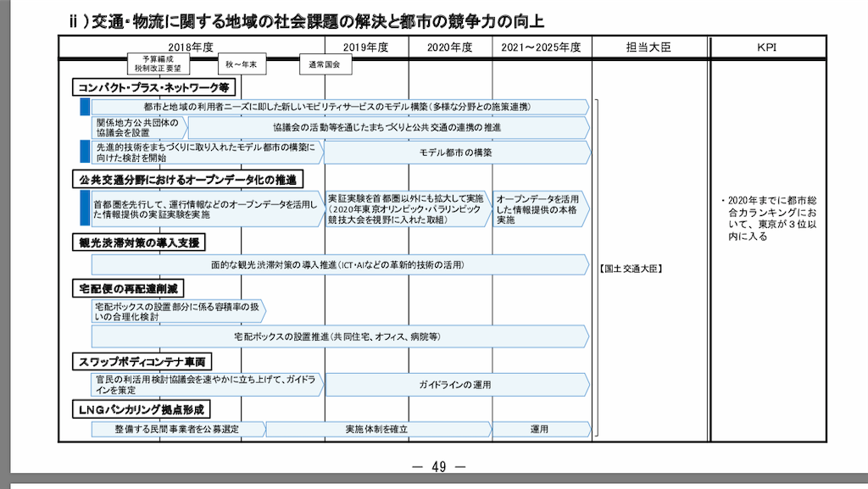868x489 pixels.
Task: Click the 通常国会 label box
Action: [x=325, y=64]
